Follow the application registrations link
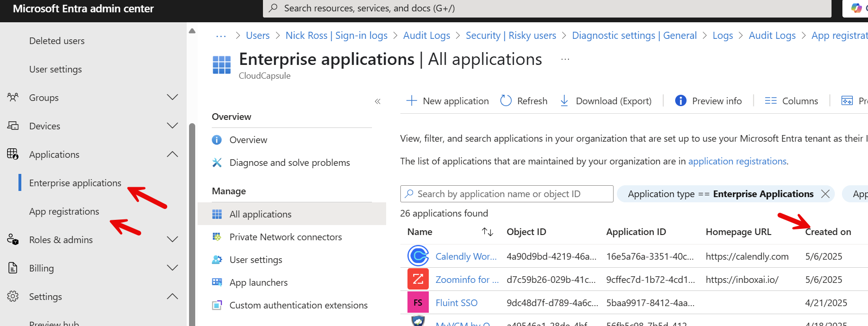868x326 pixels. [737, 161]
